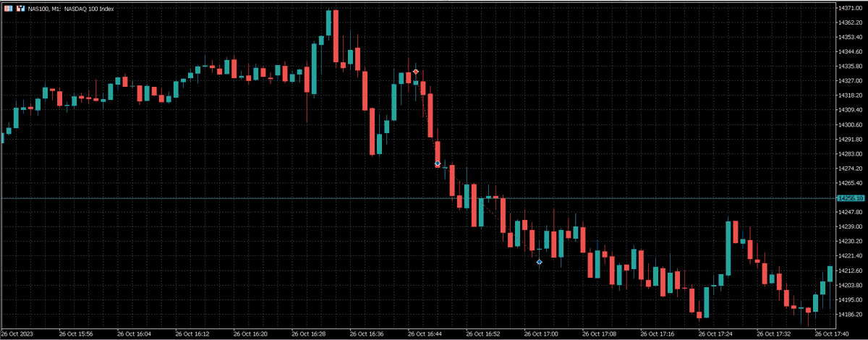Viewport: 868px width, 340px height.
Task: Click the blue trade marker near 14217
Action: click(540, 262)
